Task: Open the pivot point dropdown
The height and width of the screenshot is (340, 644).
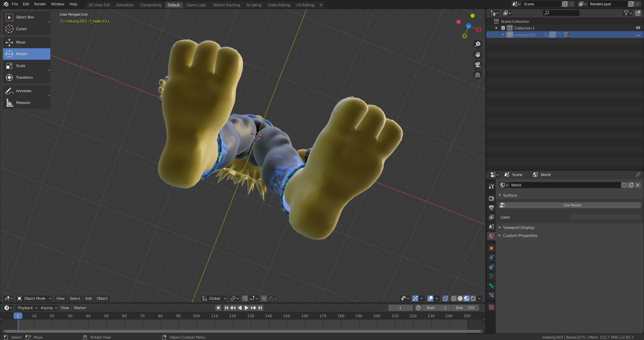Action: pos(234,298)
